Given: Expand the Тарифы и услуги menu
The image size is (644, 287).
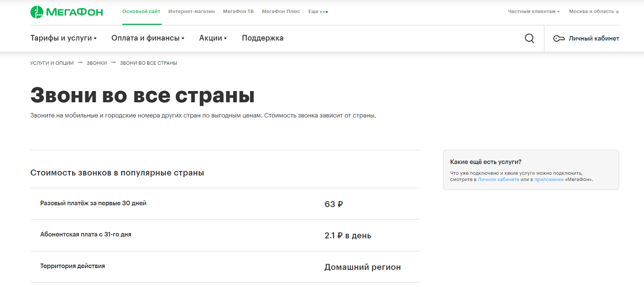Looking at the screenshot, I should click(x=64, y=38).
